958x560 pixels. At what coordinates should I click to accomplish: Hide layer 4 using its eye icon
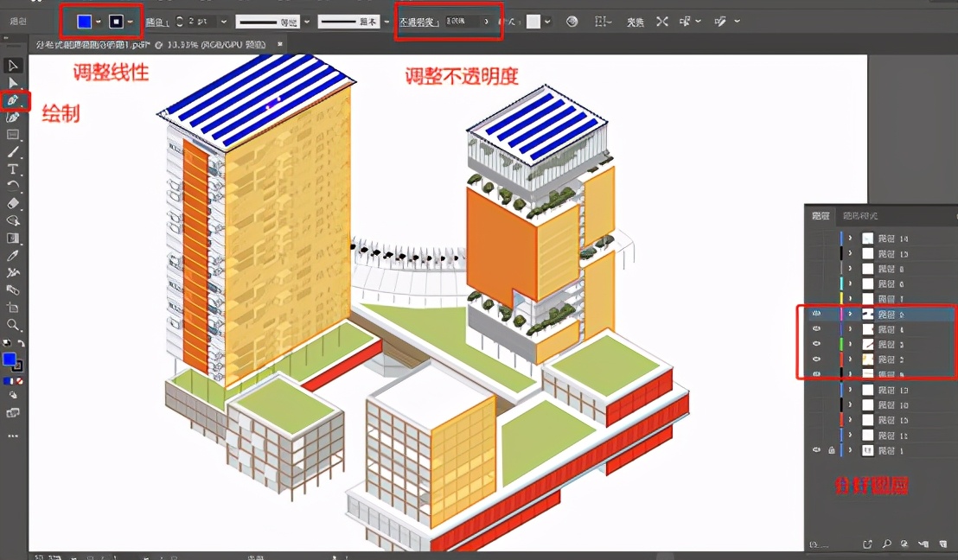[x=817, y=329]
